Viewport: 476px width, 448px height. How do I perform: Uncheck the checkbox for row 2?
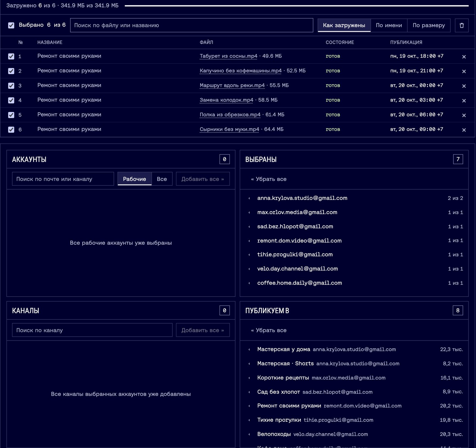tap(11, 71)
